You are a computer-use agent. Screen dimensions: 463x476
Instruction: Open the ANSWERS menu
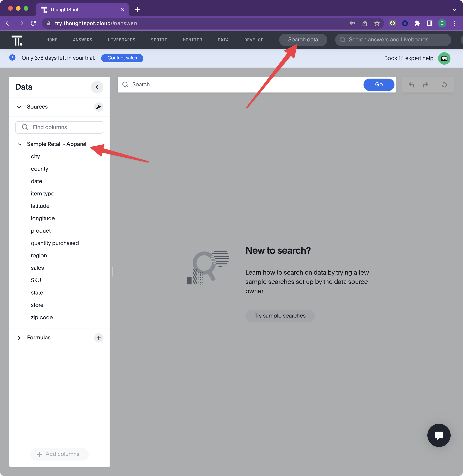(82, 40)
